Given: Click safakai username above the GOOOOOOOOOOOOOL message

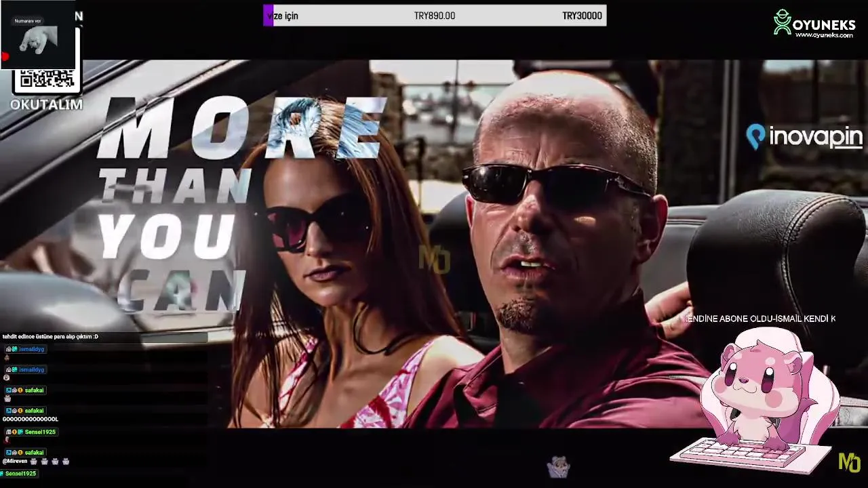Looking at the screenshot, I should 34,411.
